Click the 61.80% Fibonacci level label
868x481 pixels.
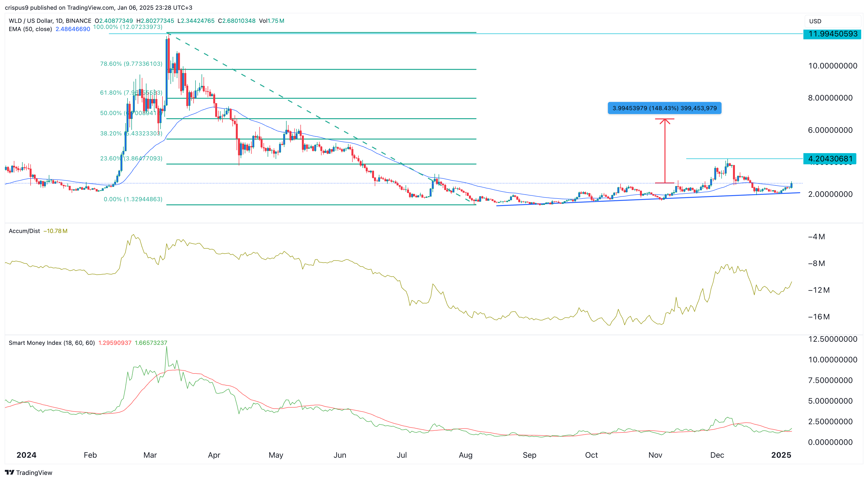pyautogui.click(x=131, y=92)
